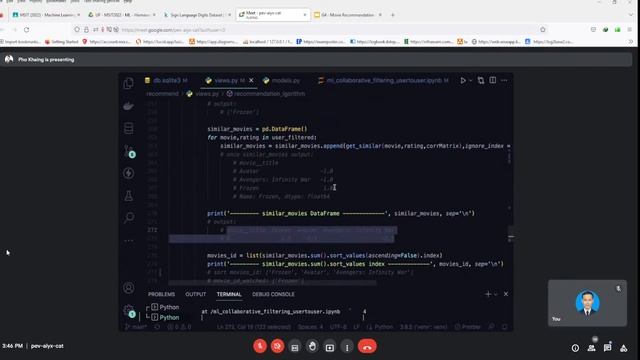640x360 pixels.
Task: Open the Accounts icon in VS Code
Action: click(129, 288)
